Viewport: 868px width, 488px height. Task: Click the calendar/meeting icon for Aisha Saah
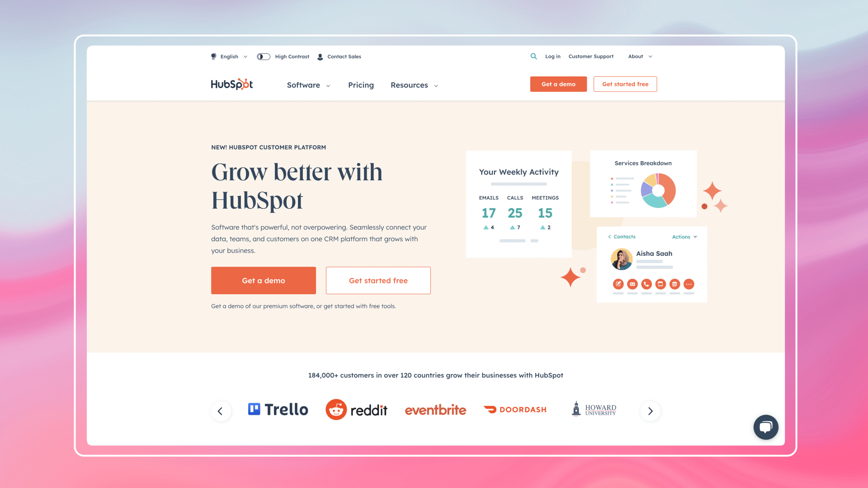click(x=674, y=284)
